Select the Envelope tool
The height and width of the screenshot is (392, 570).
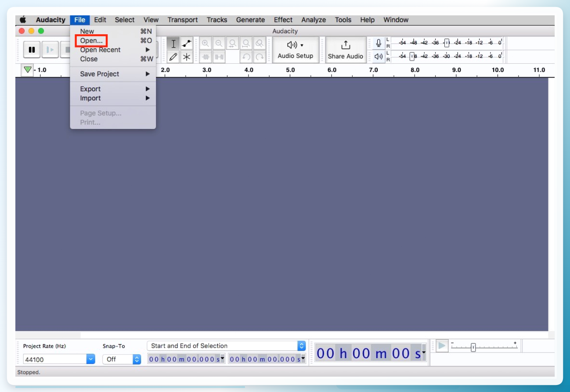(x=187, y=43)
